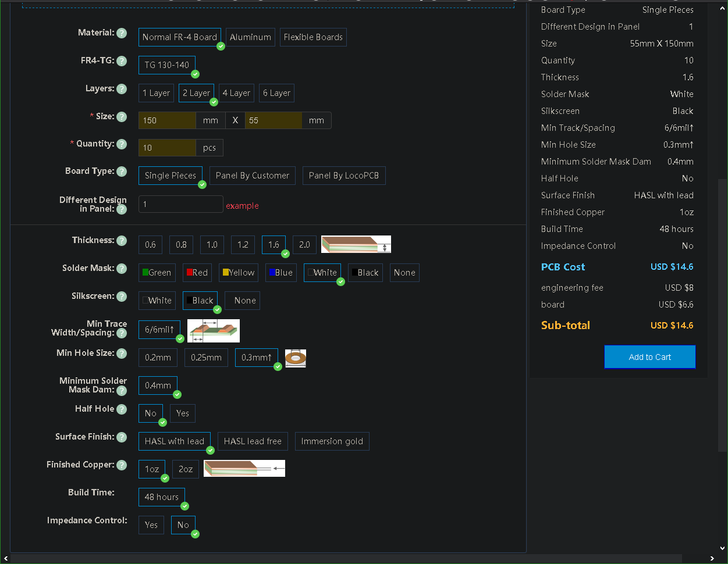728x564 pixels.
Task: Click the vertical scrollbar on the right
Action: pyautogui.click(x=722, y=314)
